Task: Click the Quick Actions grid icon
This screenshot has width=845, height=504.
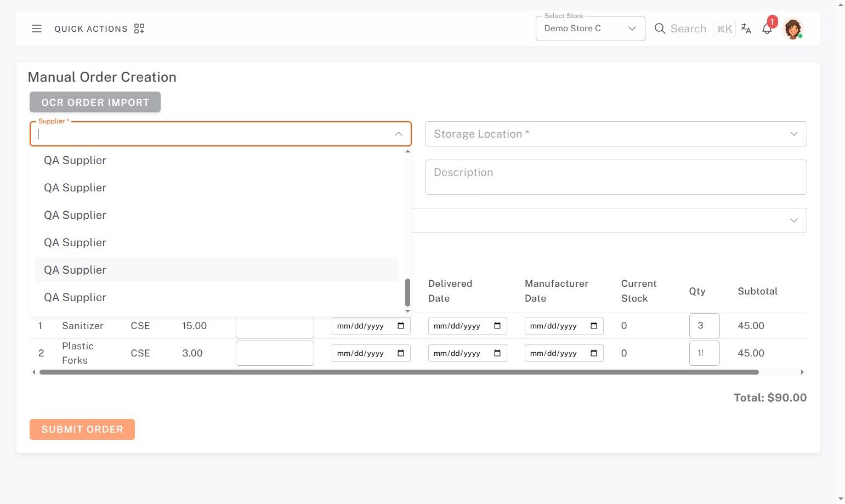Action: point(139,29)
